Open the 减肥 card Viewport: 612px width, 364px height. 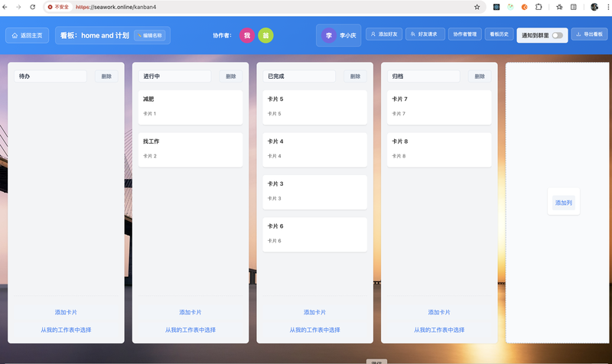[190, 107]
